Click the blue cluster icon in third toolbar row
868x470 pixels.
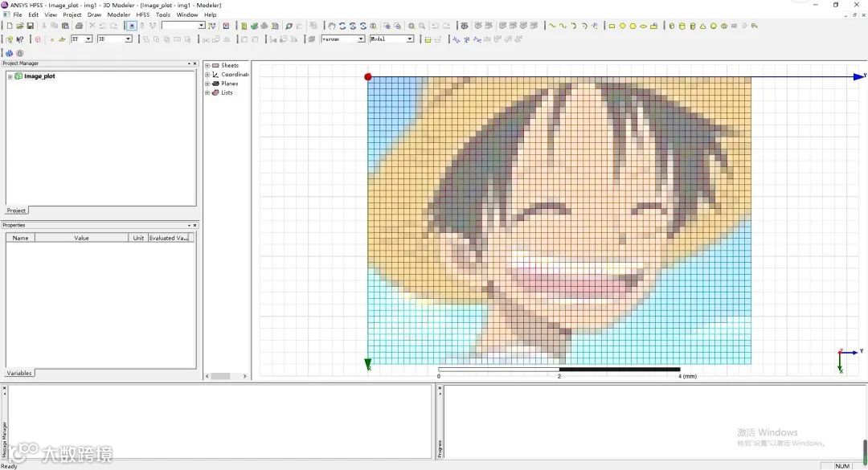tap(10, 53)
